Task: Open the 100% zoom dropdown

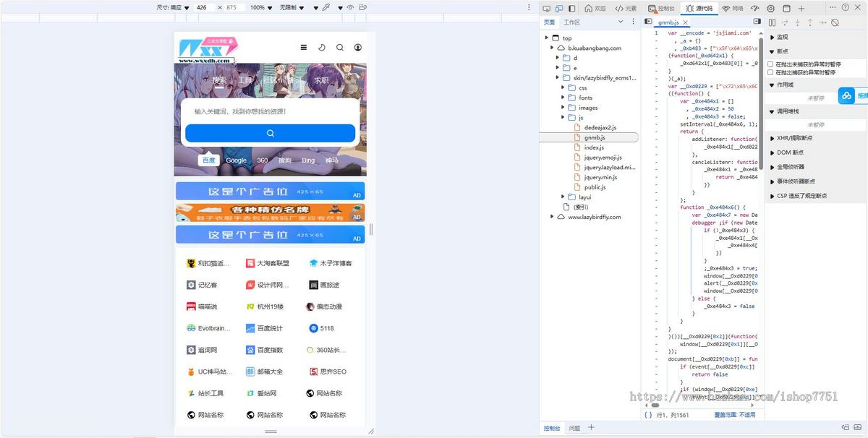Action: (260, 7)
